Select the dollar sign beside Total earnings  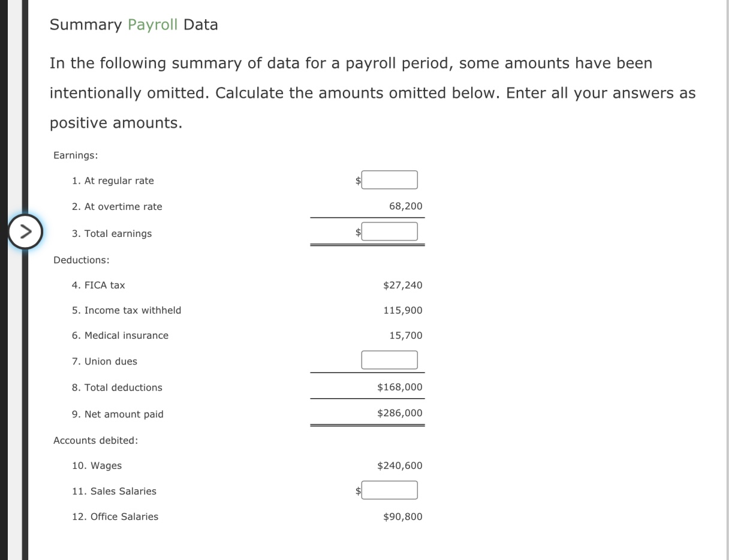357,231
